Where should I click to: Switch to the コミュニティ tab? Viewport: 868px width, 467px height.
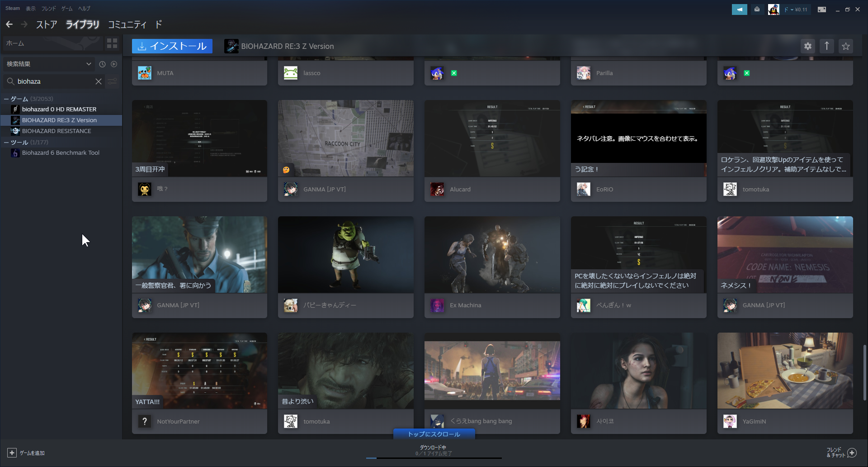pos(127,24)
